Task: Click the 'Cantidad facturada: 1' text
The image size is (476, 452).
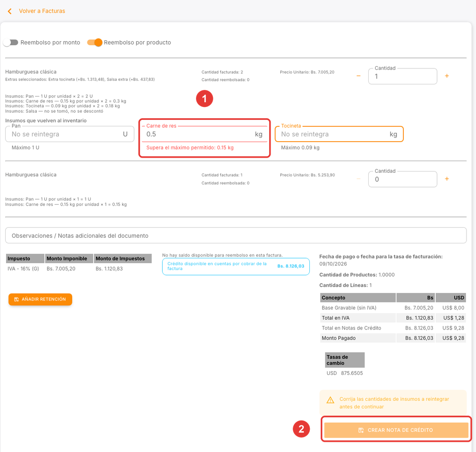Action: 222,175
